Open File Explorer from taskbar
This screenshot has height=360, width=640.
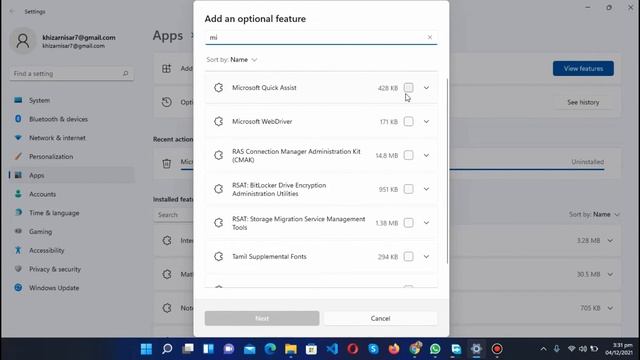pos(291,349)
